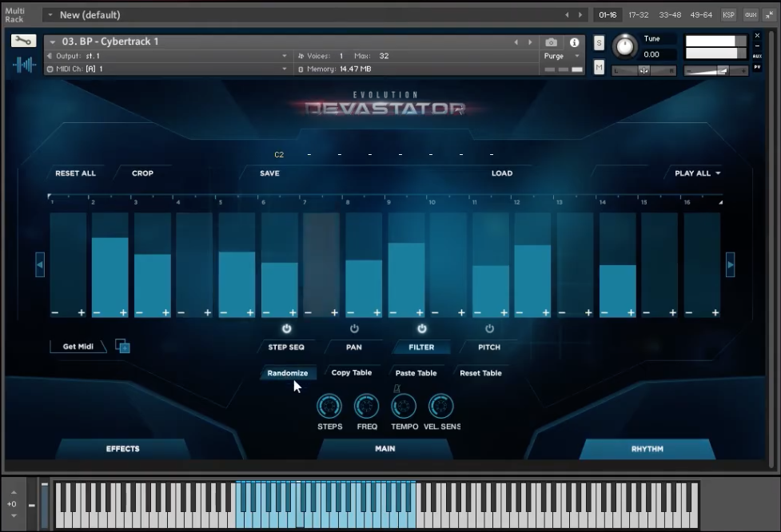Click the FREQ knob

(367, 406)
